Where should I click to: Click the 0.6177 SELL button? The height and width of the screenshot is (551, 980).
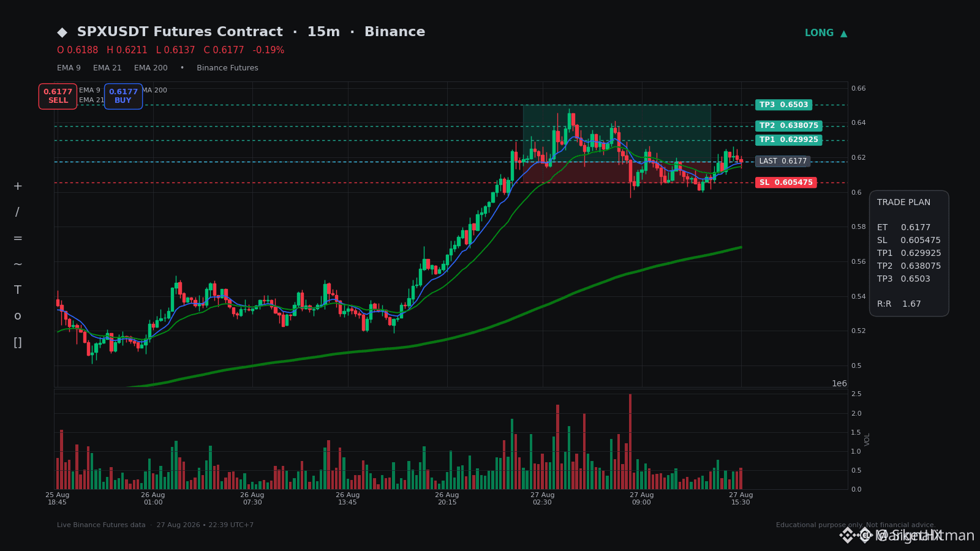(58, 96)
